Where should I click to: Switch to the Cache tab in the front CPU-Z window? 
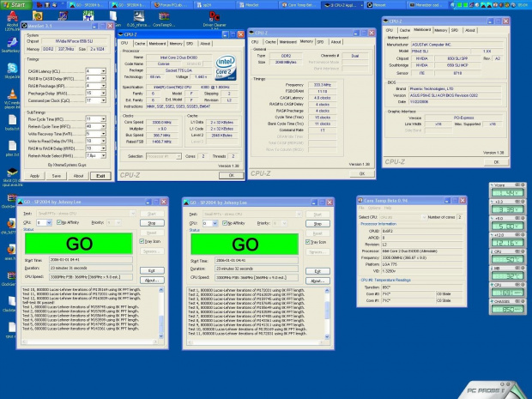[140, 44]
